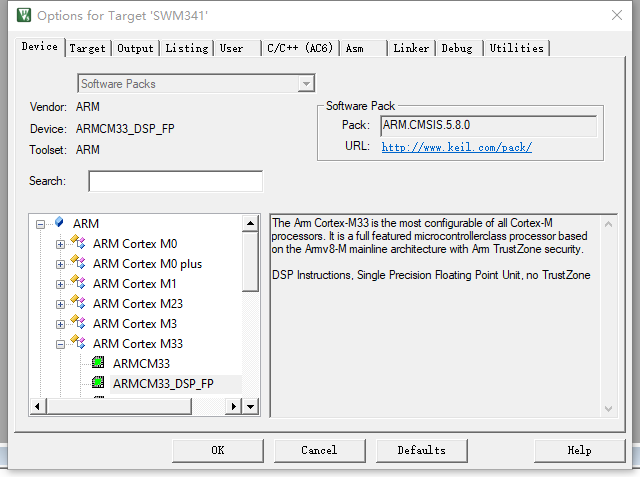
Task: Switch to the Listing tab
Action: coord(187,48)
